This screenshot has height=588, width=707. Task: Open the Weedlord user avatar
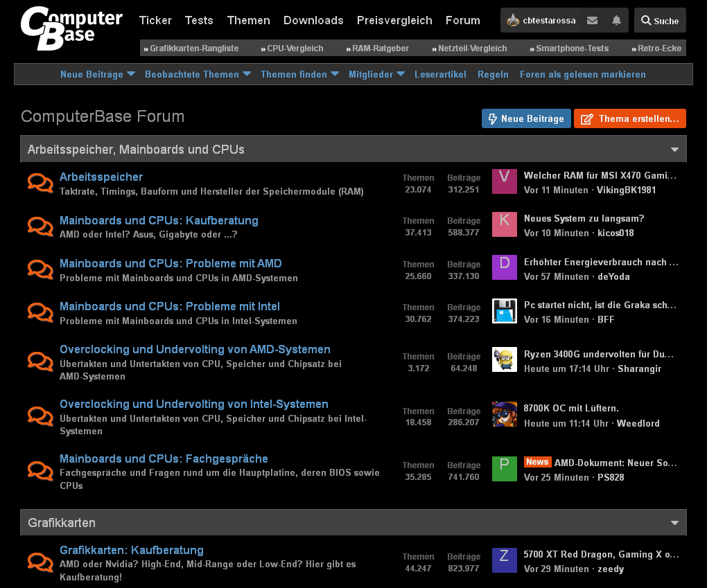[x=504, y=414]
